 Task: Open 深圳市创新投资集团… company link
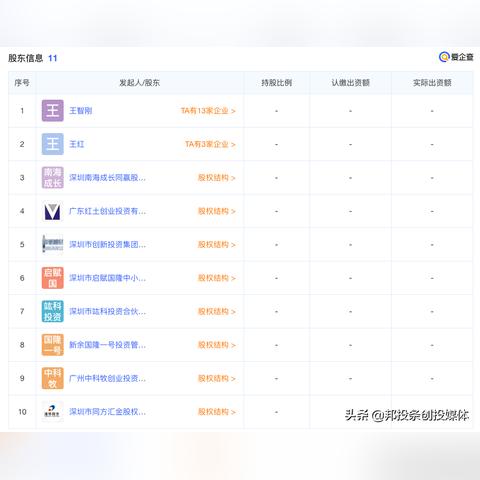pos(107,244)
